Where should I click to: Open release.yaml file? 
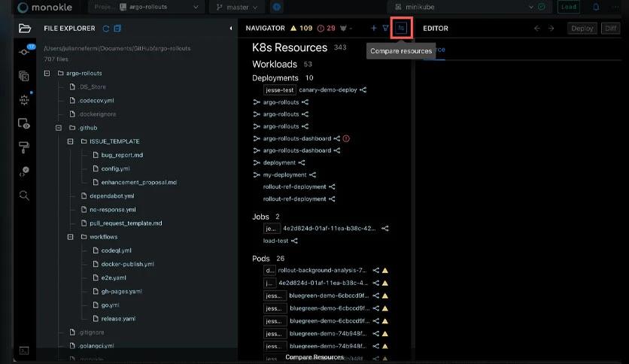118,319
